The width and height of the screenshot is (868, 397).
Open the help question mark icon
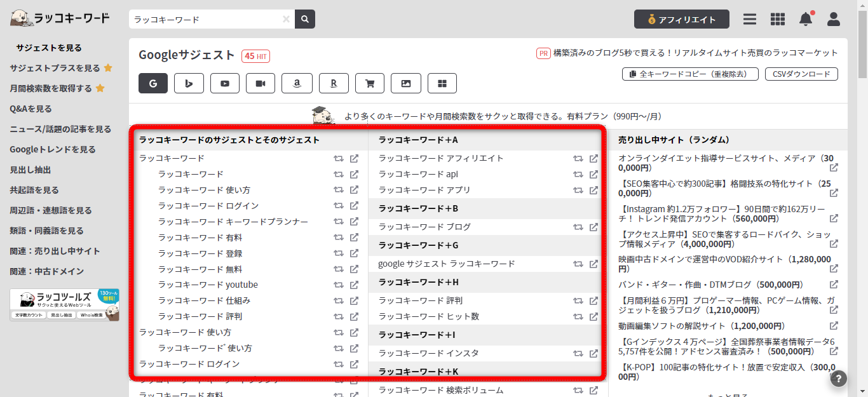(839, 379)
